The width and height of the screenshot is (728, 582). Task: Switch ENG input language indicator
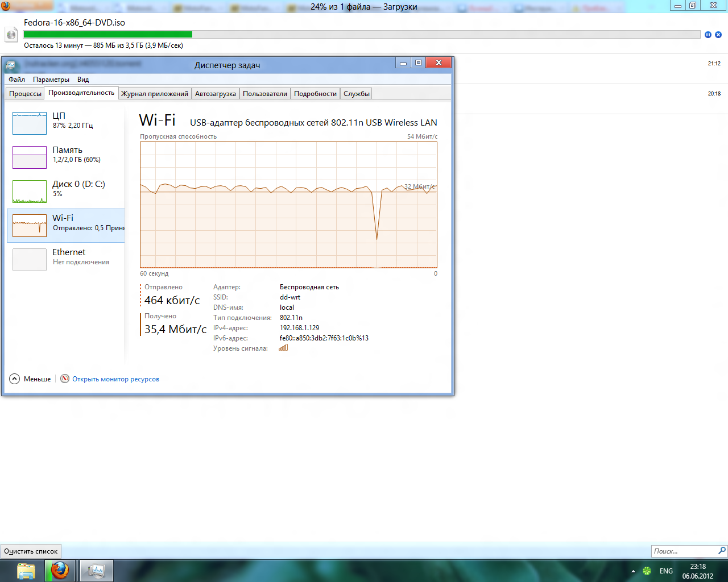tap(666, 571)
